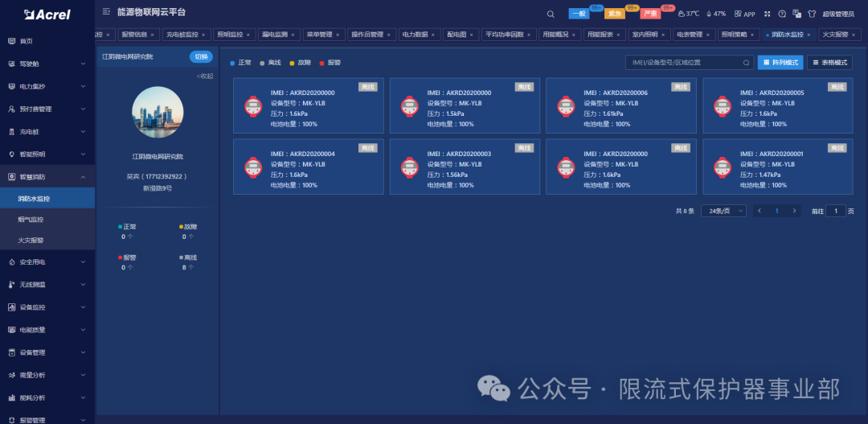
Task: Open the 电表管理 tab
Action: click(x=691, y=35)
